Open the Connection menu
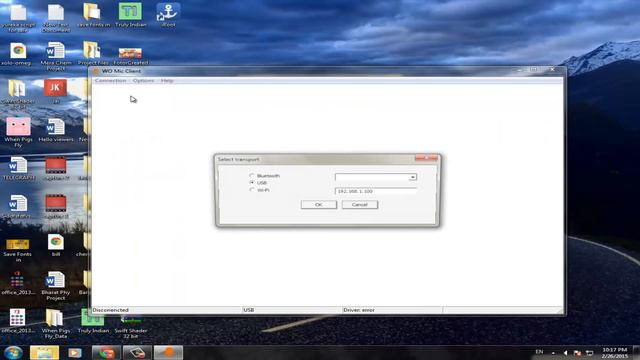 click(110, 81)
